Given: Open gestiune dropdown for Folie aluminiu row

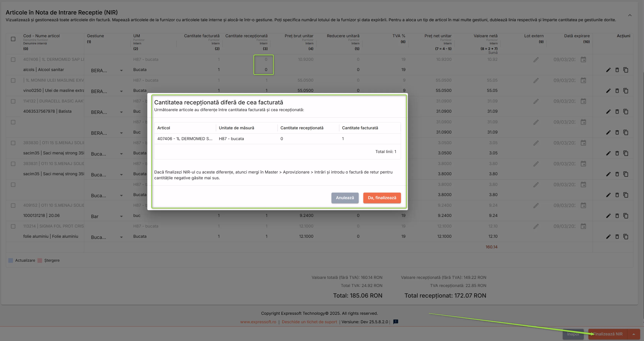Looking at the screenshot, I should coord(107,237).
